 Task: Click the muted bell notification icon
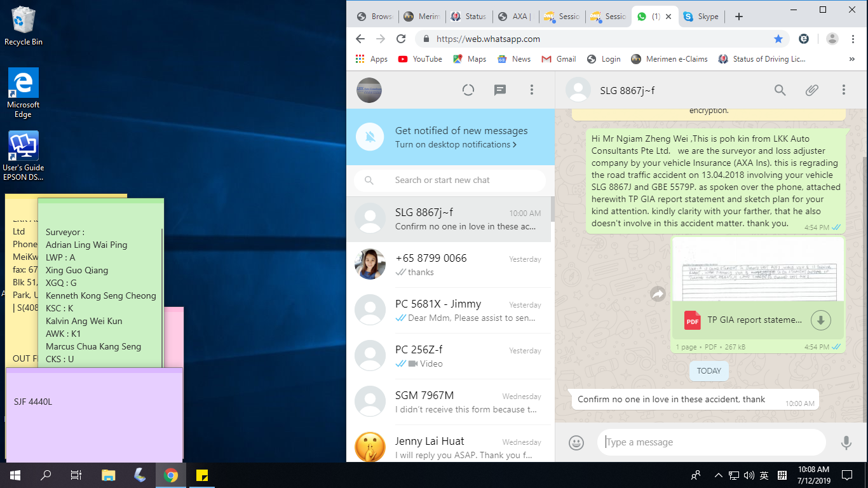370,137
